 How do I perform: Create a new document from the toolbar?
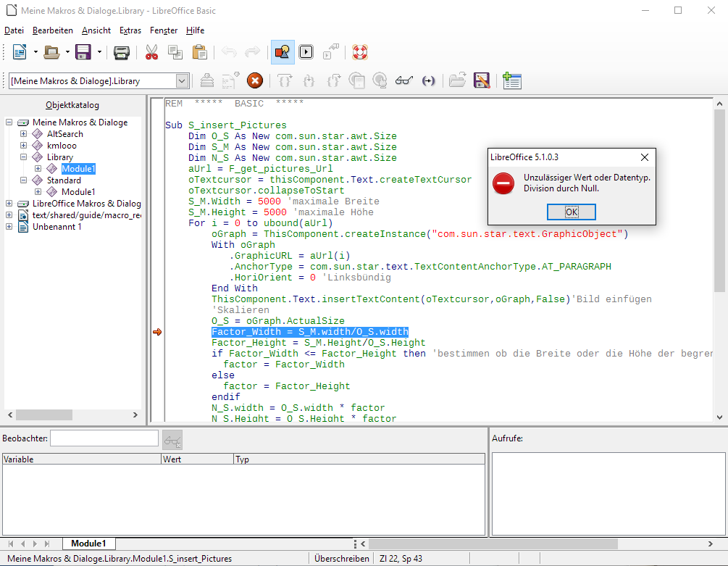click(x=20, y=52)
